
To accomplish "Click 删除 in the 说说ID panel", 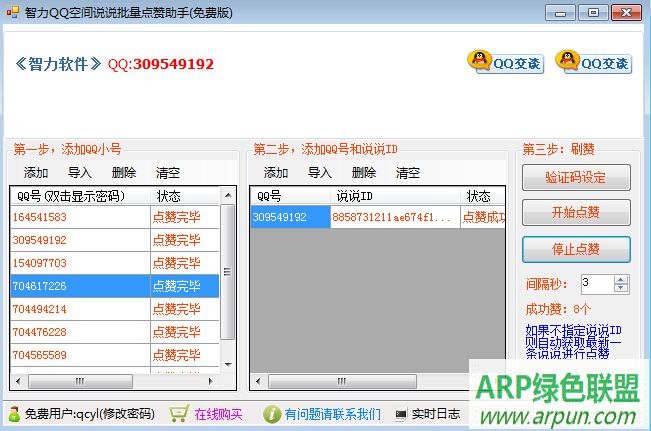I will [x=364, y=173].
